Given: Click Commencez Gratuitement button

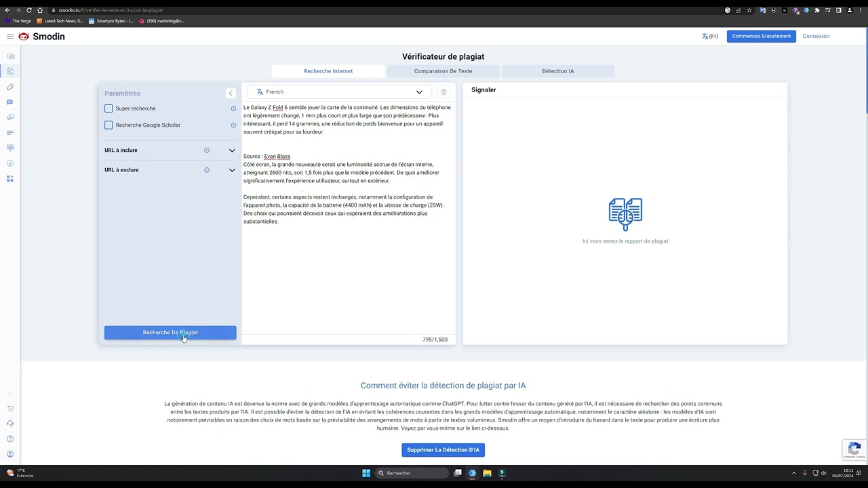Looking at the screenshot, I should pos(761,37).
